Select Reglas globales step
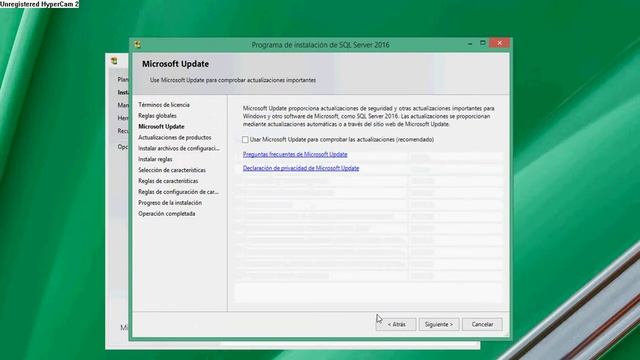640x360 pixels. click(x=157, y=116)
